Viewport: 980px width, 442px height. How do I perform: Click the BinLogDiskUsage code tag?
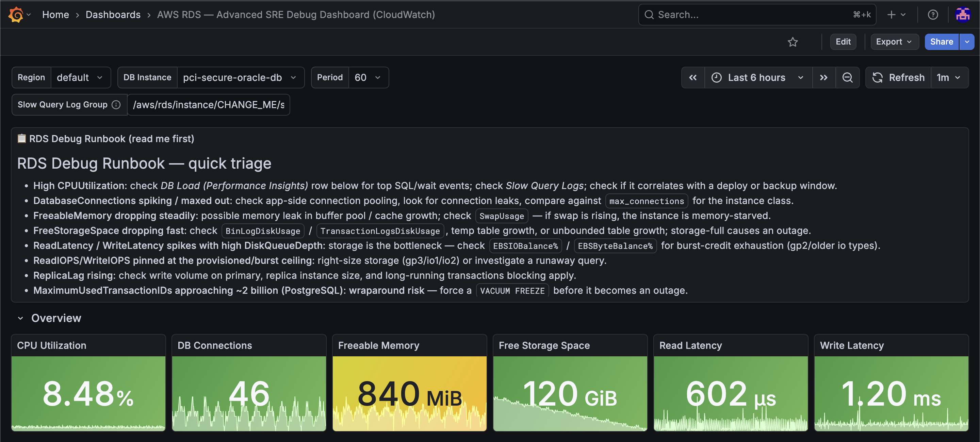coord(263,231)
